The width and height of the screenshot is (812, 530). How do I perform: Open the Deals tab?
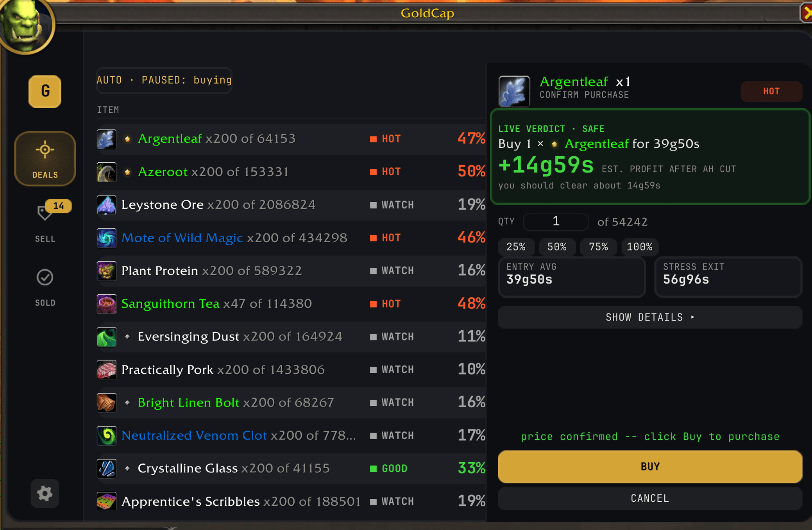(45, 159)
